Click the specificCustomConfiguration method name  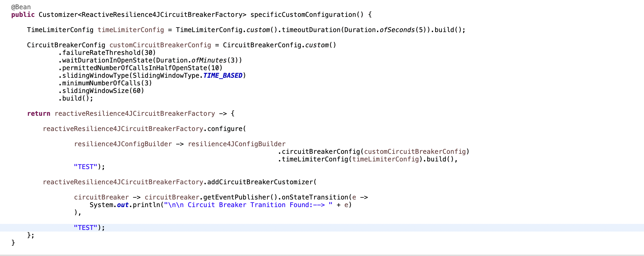tap(303, 15)
